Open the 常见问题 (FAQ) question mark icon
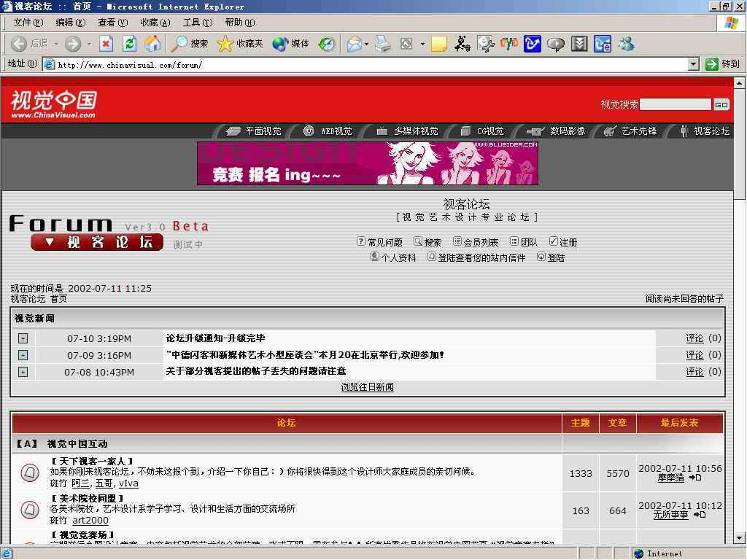747x560 pixels. coord(360,241)
